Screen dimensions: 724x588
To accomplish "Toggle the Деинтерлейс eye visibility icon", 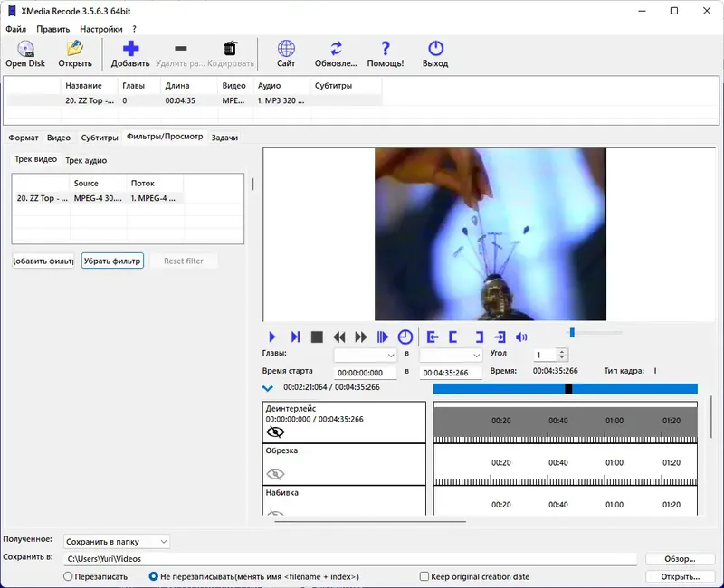I will tap(275, 432).
